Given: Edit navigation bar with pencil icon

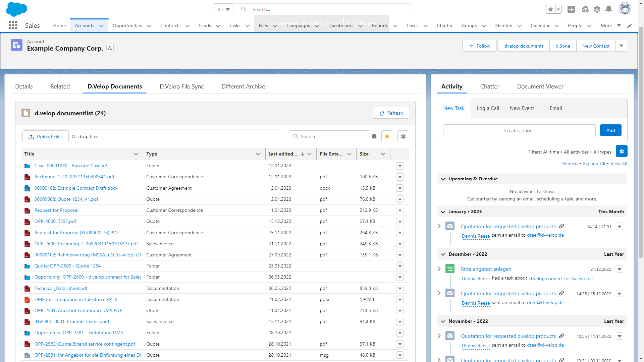Looking at the screenshot, I should click(630, 26).
